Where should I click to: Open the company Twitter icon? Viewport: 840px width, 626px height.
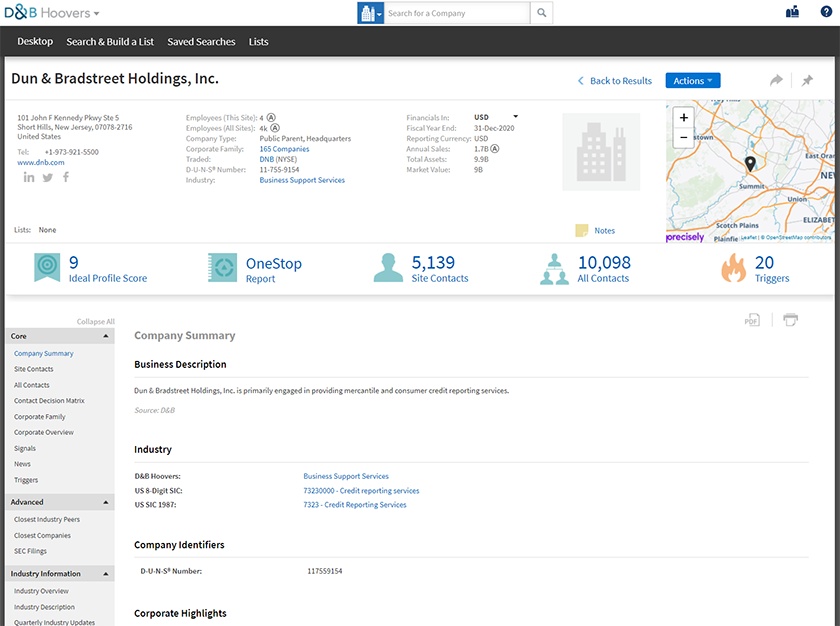pyautogui.click(x=48, y=178)
